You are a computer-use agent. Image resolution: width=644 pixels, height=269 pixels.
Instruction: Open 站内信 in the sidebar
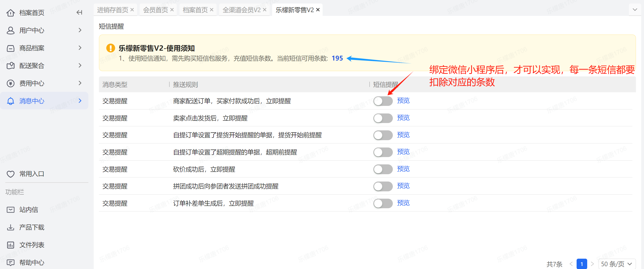click(29, 210)
